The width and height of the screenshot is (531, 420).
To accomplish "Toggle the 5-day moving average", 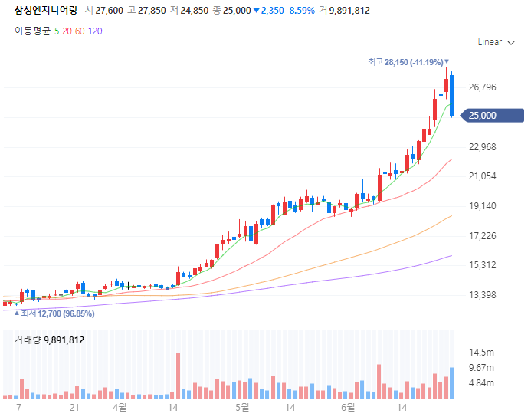I will pos(57,31).
